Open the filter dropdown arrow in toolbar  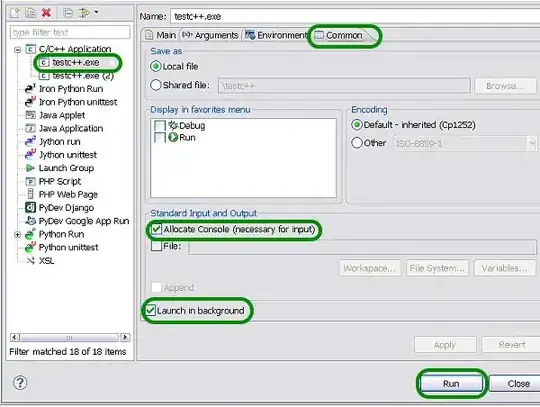96,12
